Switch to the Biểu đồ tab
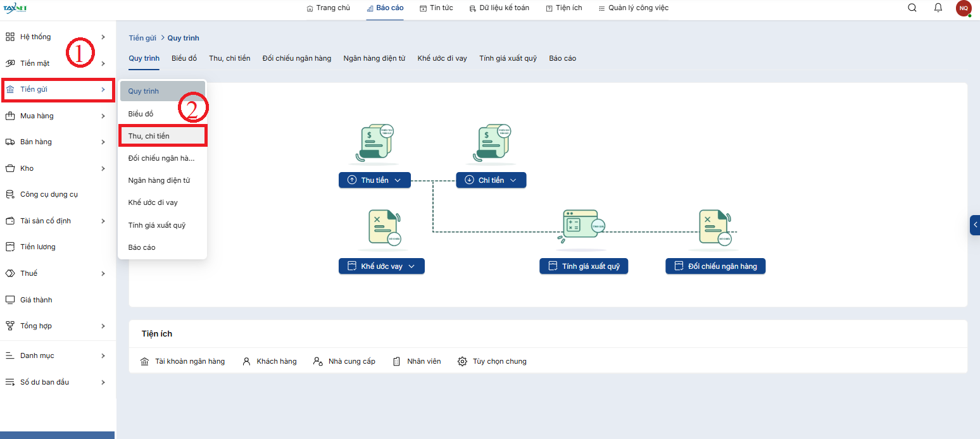This screenshot has width=980, height=439. 184,58
